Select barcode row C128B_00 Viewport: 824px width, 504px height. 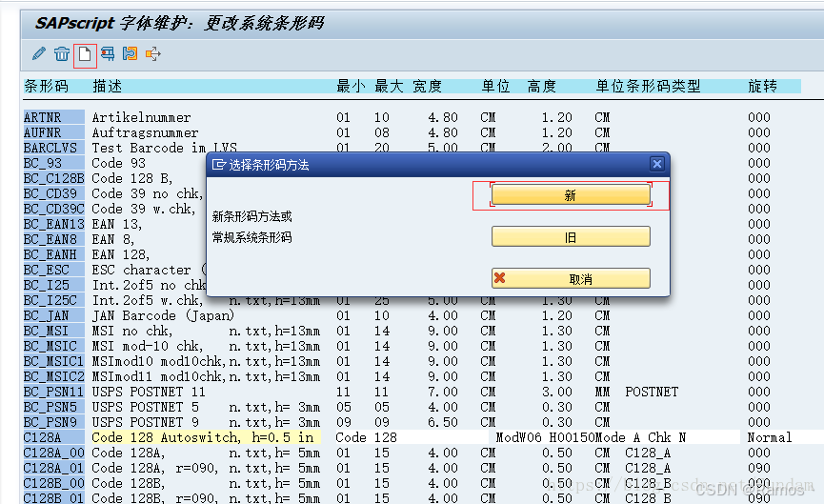coord(53,482)
